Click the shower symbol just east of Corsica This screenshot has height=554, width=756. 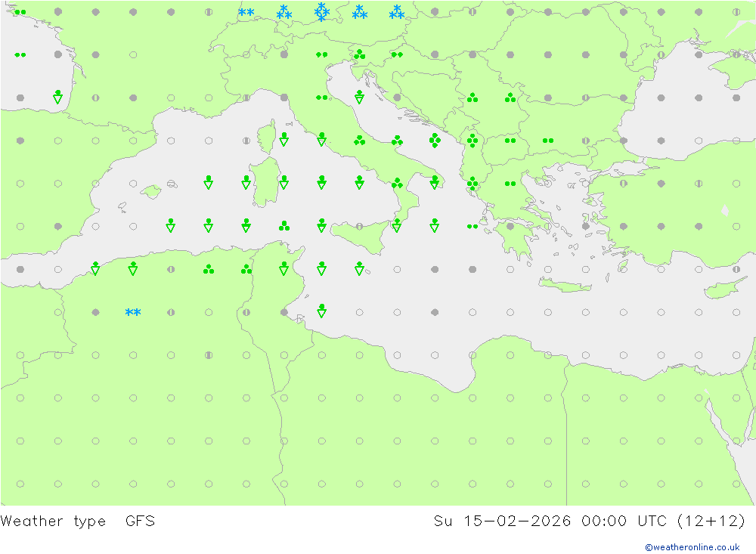point(284,139)
